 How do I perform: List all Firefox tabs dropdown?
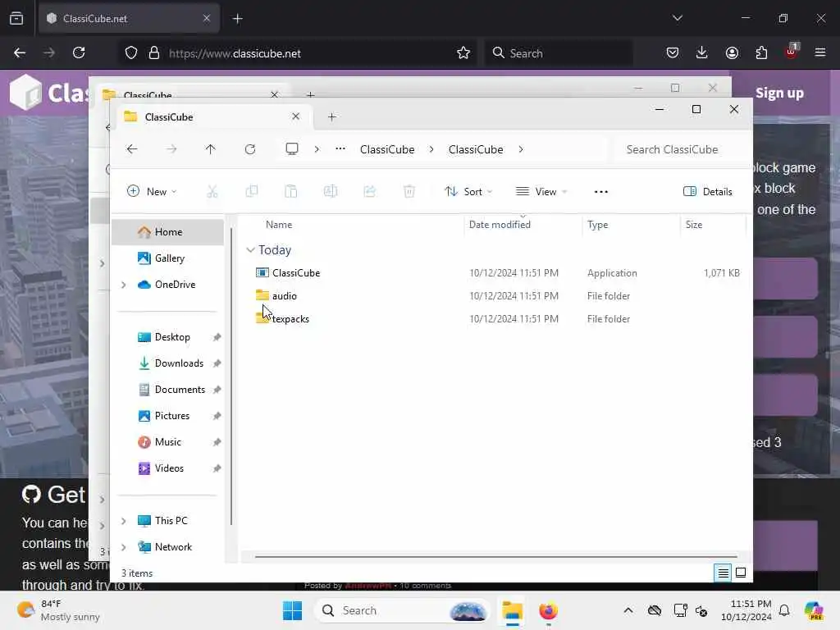pos(678,18)
